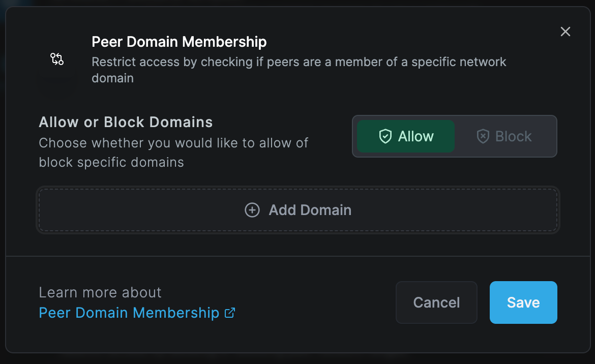Image resolution: width=595 pixels, height=364 pixels.
Task: Click the Choose whether you would like description
Action: (x=173, y=153)
